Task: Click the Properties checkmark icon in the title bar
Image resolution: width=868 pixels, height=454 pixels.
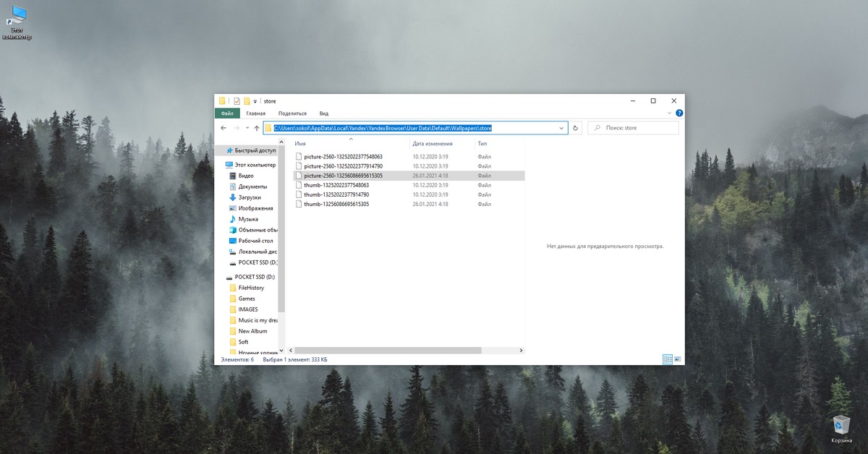Action: [237, 101]
